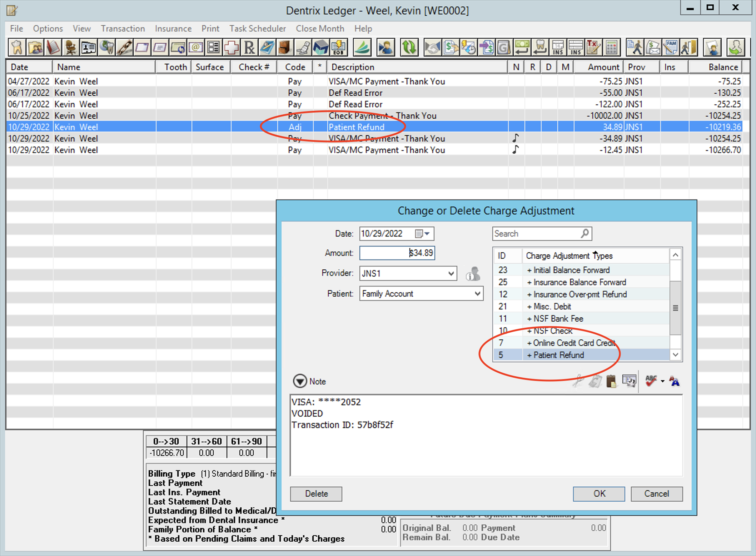Click the clipboard paste icon above note

611,381
